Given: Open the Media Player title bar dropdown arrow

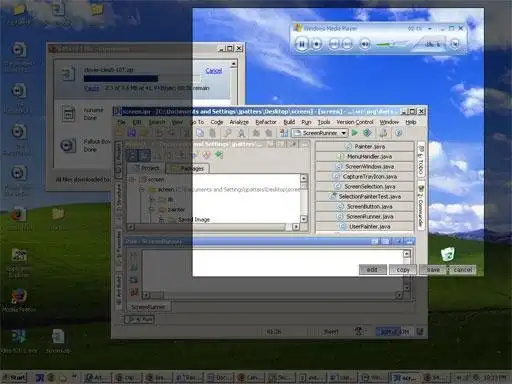Looking at the screenshot, I should click(x=430, y=29).
